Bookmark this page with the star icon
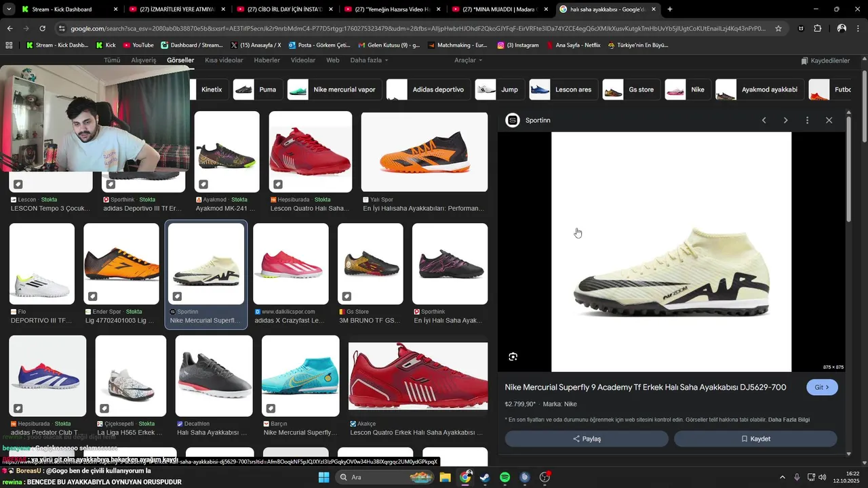The image size is (868, 488). tap(778, 28)
